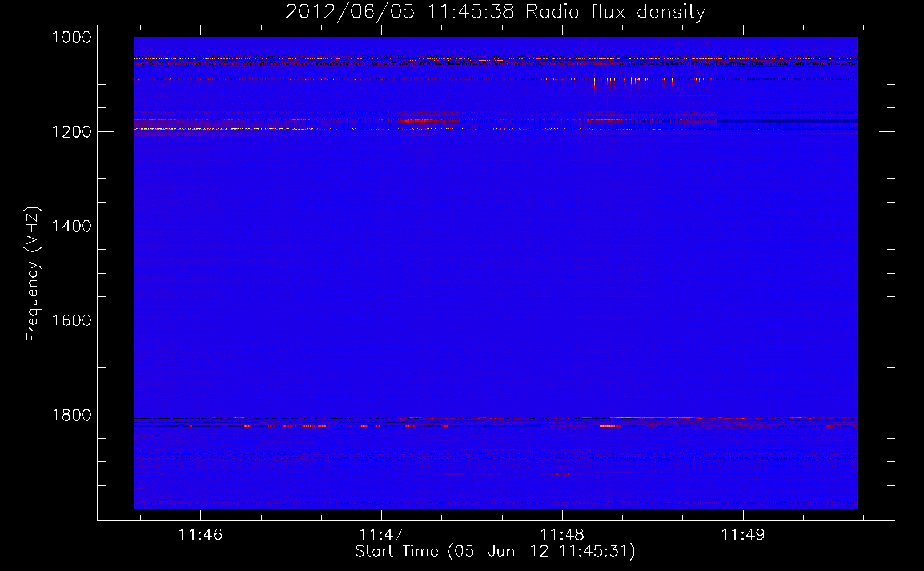The image size is (924, 571).
Task: Click the "Frequency (MHZ)" axis label
Action: click(33, 274)
